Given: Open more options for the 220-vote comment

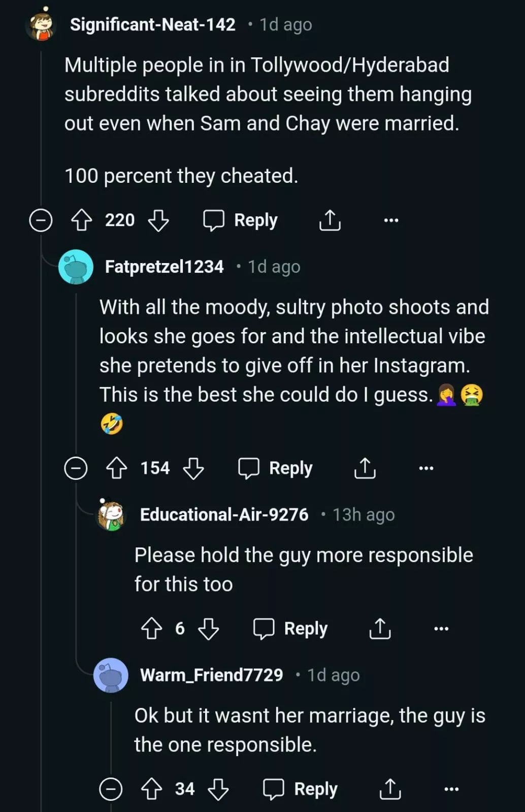Looking at the screenshot, I should point(391,220).
